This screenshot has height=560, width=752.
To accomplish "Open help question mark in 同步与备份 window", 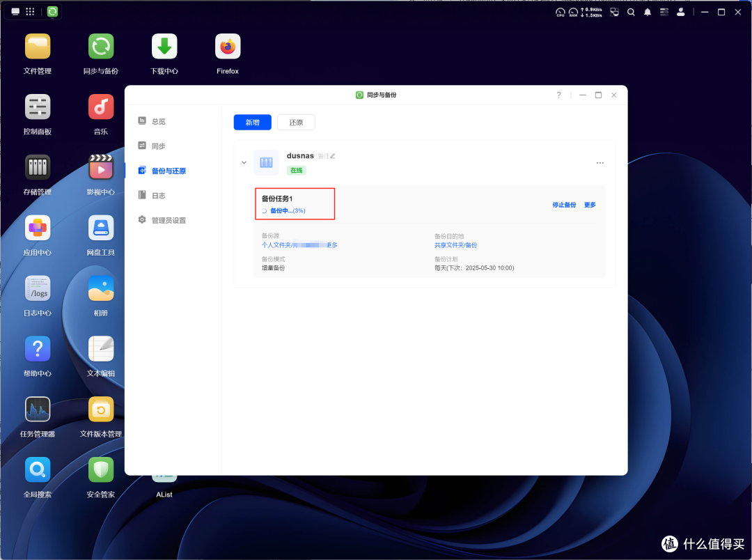I will click(x=558, y=95).
